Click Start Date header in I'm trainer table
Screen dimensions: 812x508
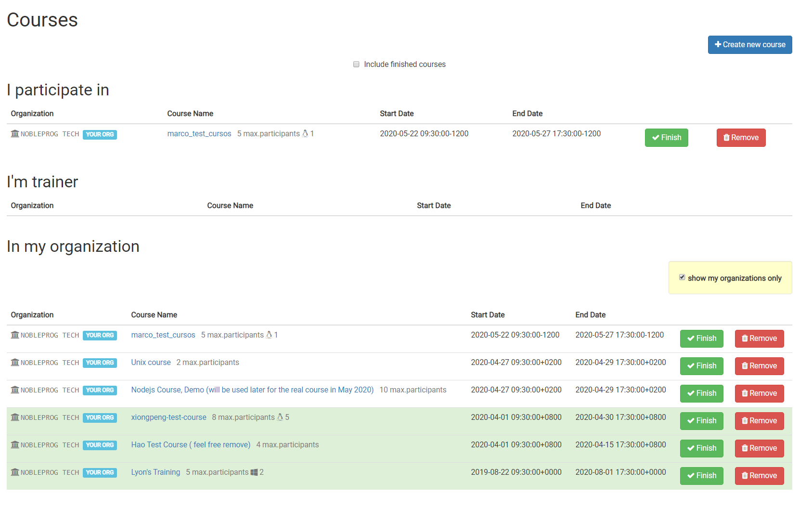tap(434, 206)
